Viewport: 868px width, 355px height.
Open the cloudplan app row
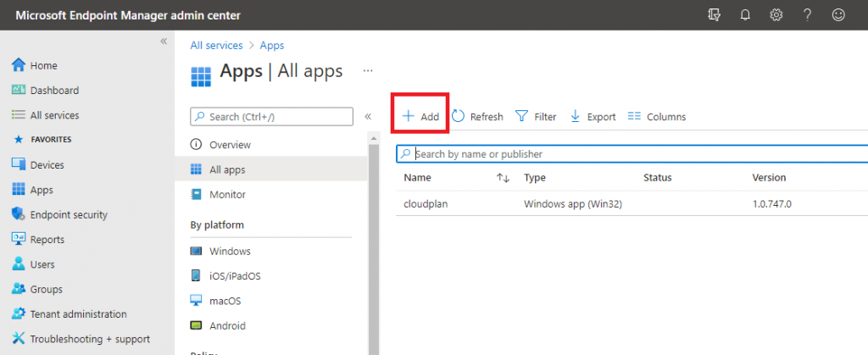click(632, 204)
